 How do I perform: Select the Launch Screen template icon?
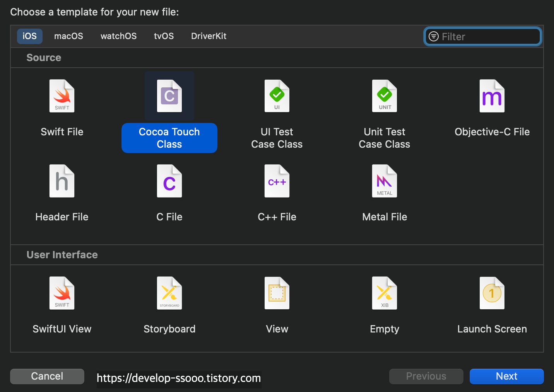coord(492,293)
